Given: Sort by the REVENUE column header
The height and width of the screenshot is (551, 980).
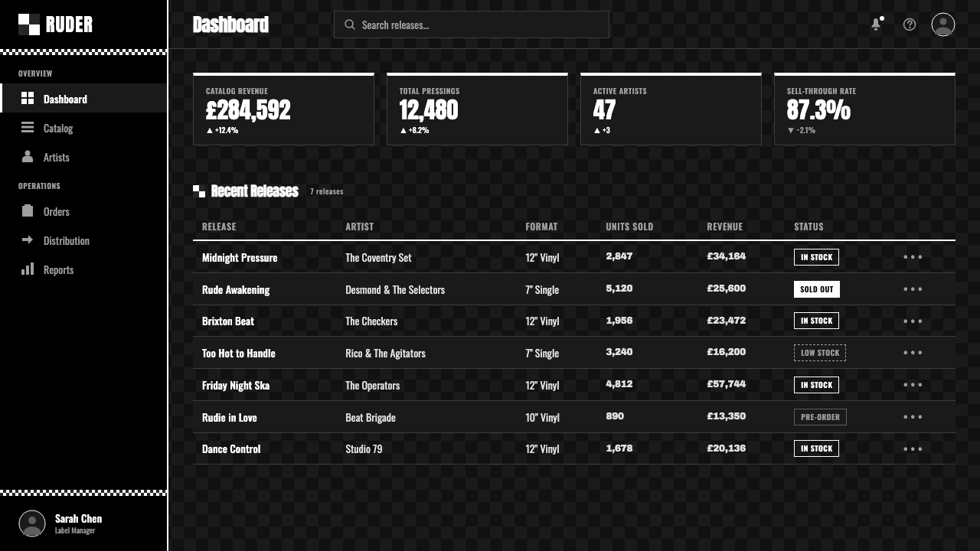Looking at the screenshot, I should pos(725,227).
